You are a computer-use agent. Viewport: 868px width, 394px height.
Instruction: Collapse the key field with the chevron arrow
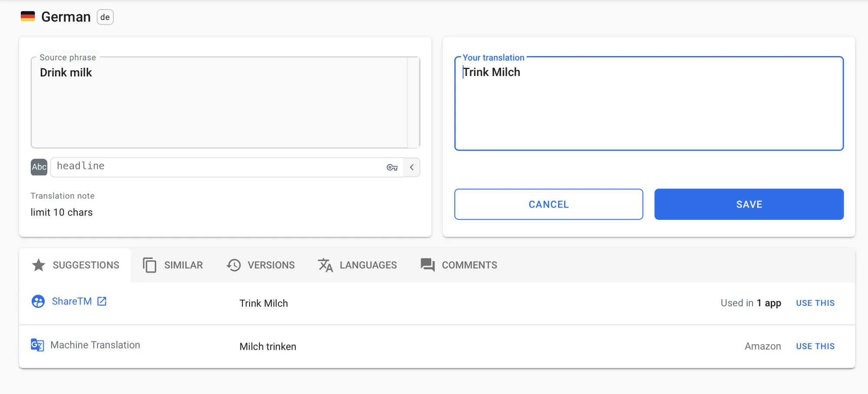click(411, 167)
